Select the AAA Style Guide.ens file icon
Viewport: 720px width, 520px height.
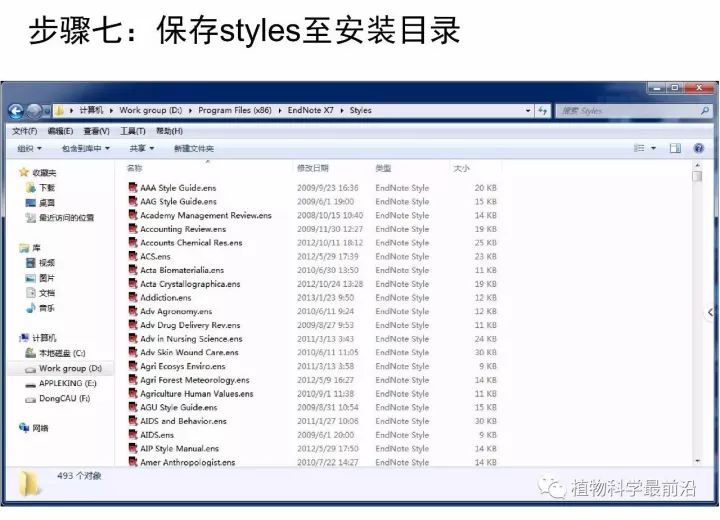[x=132, y=188]
